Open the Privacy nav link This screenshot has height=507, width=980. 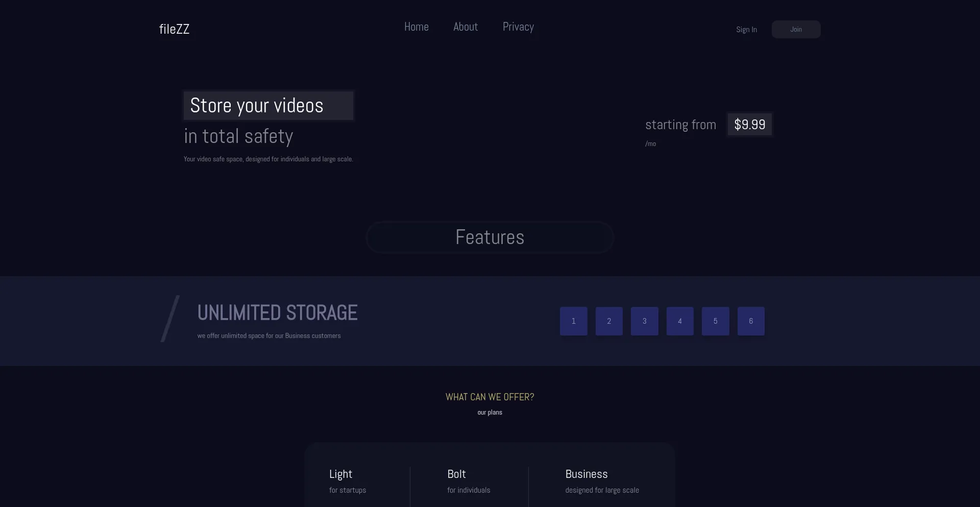click(x=518, y=27)
